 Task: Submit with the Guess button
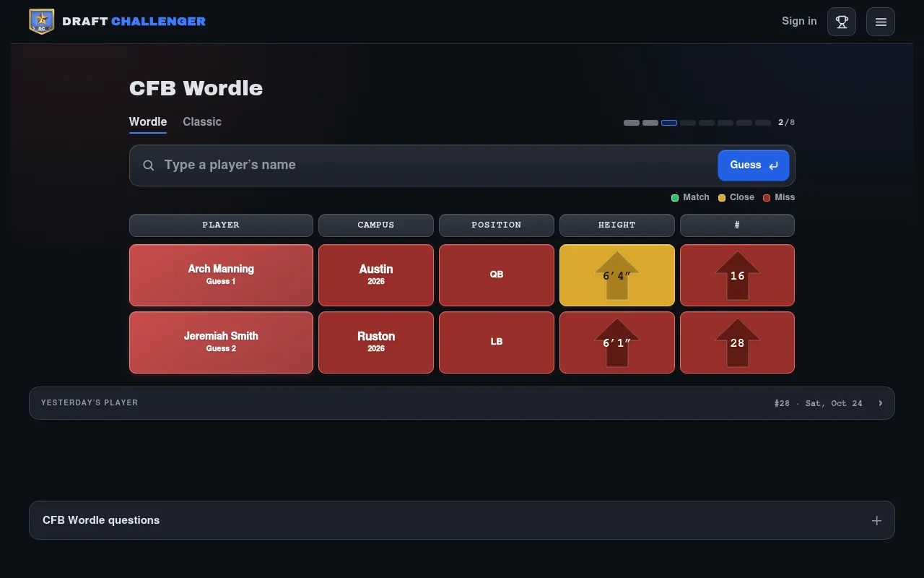click(x=754, y=165)
